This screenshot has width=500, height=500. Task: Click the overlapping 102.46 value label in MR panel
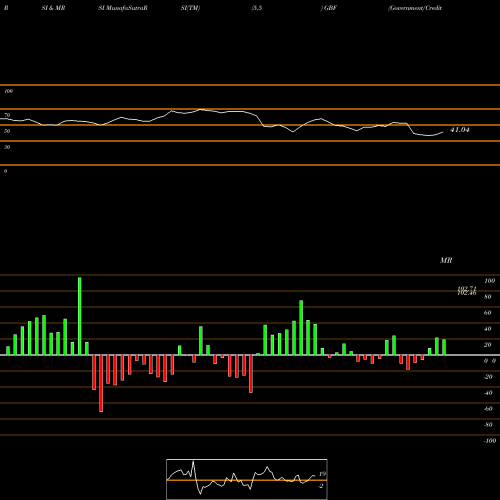[467, 293]
